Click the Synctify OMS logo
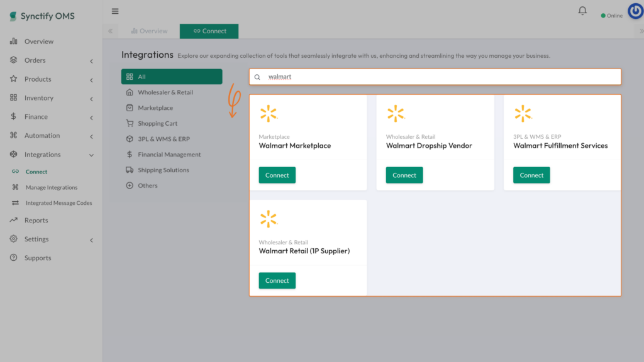Viewport: 644px width, 362px height. (42, 16)
